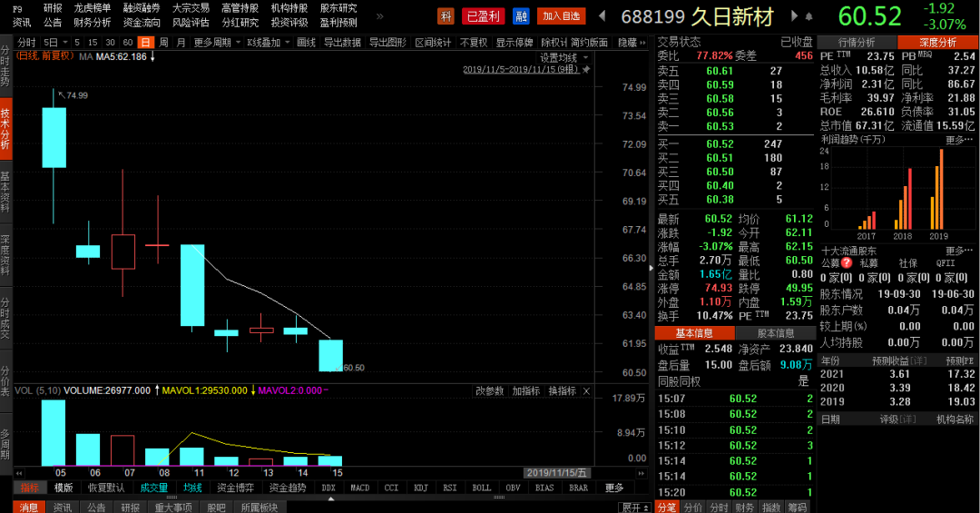Click 导出图形 export chart button
Screen dimensions: 980x513
[x=387, y=43]
